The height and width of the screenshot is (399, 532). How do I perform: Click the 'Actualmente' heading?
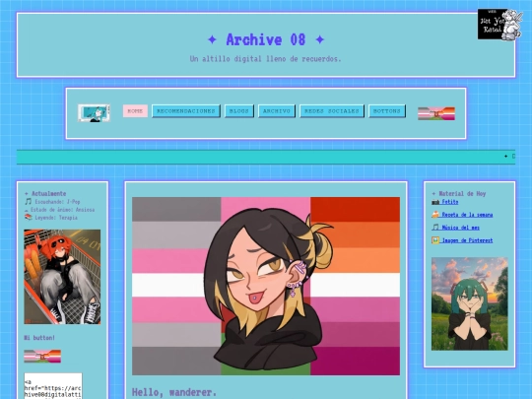[x=45, y=194]
